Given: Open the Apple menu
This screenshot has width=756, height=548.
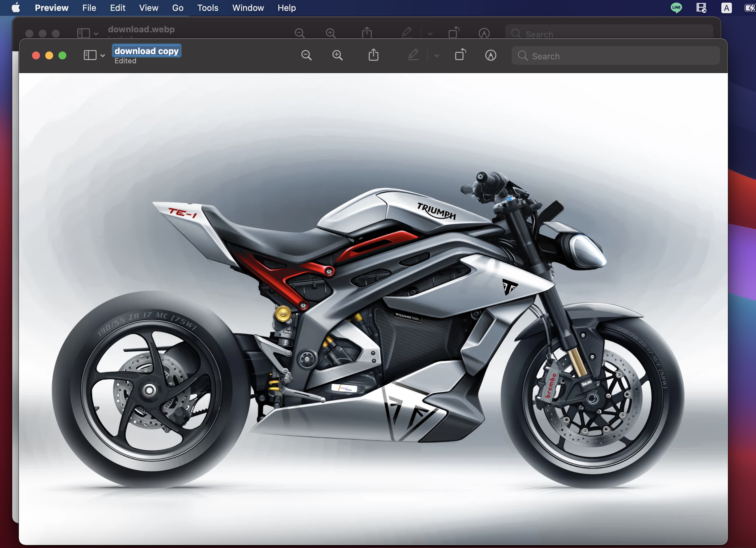Looking at the screenshot, I should (x=16, y=8).
